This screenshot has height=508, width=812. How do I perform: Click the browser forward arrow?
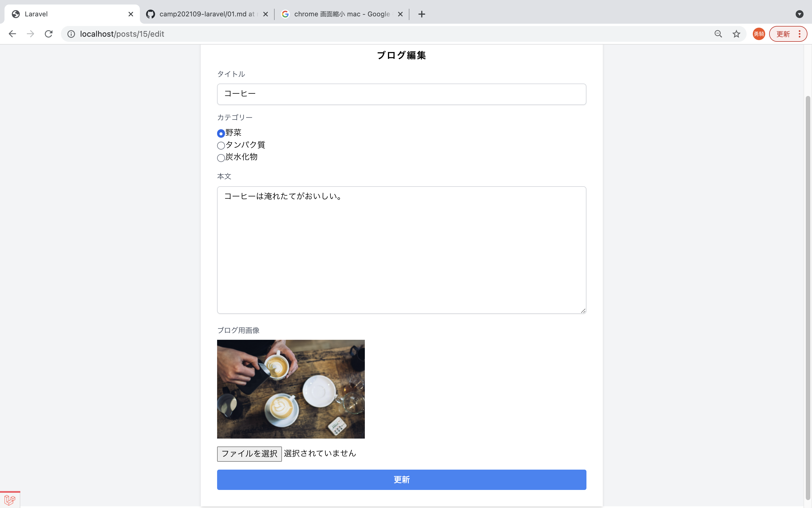pos(30,34)
